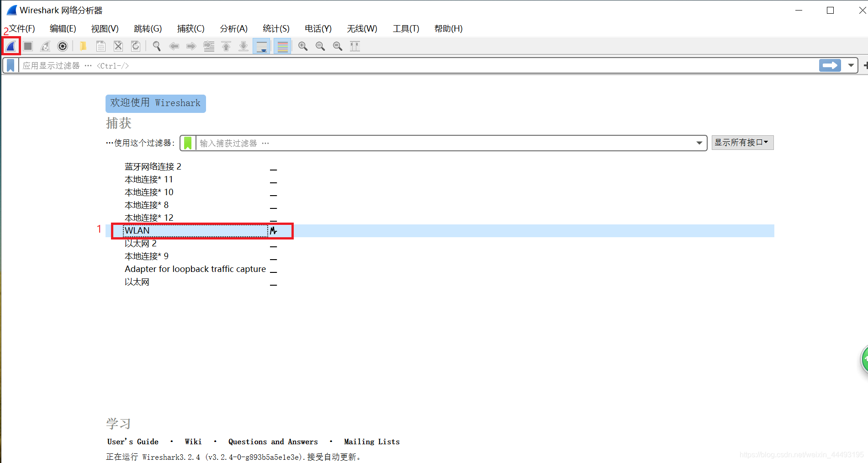Open 视图(V) menu
The width and height of the screenshot is (868, 463).
105,29
